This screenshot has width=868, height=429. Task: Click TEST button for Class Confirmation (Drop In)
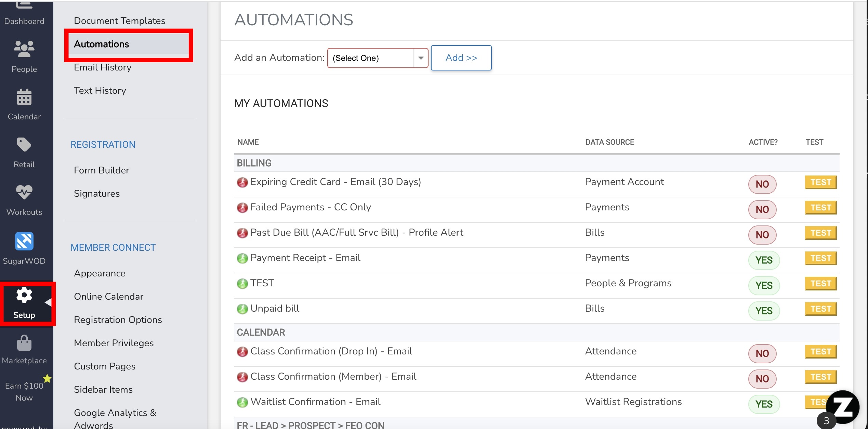[x=821, y=352]
